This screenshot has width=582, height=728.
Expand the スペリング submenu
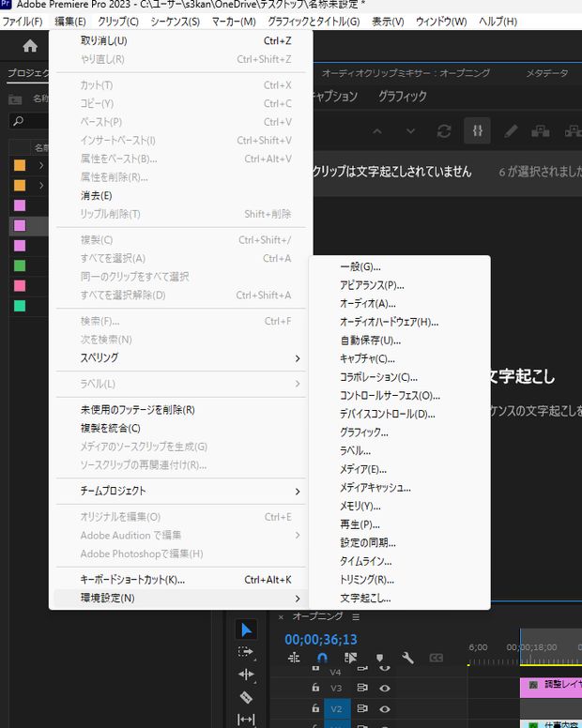(x=180, y=358)
